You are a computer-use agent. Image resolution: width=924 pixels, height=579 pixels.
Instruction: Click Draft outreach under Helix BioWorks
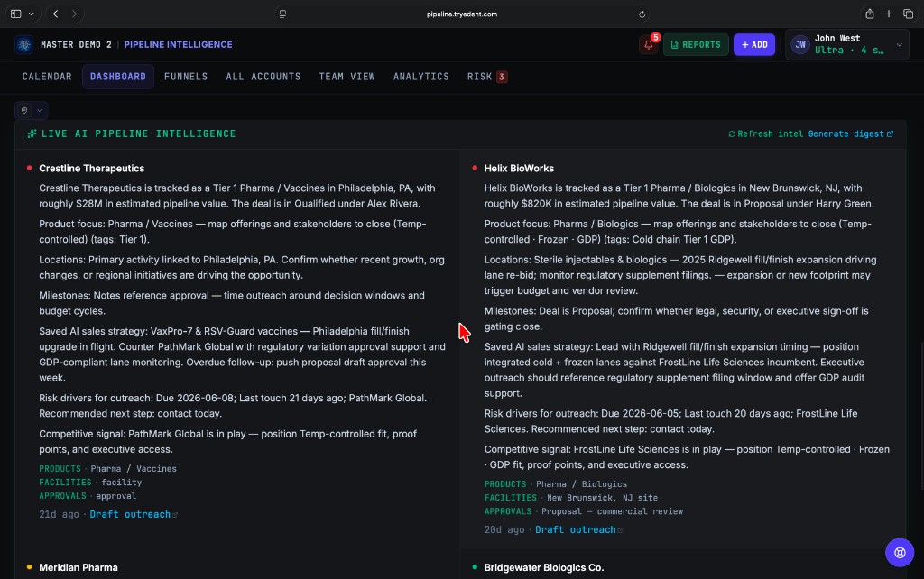pyautogui.click(x=578, y=529)
